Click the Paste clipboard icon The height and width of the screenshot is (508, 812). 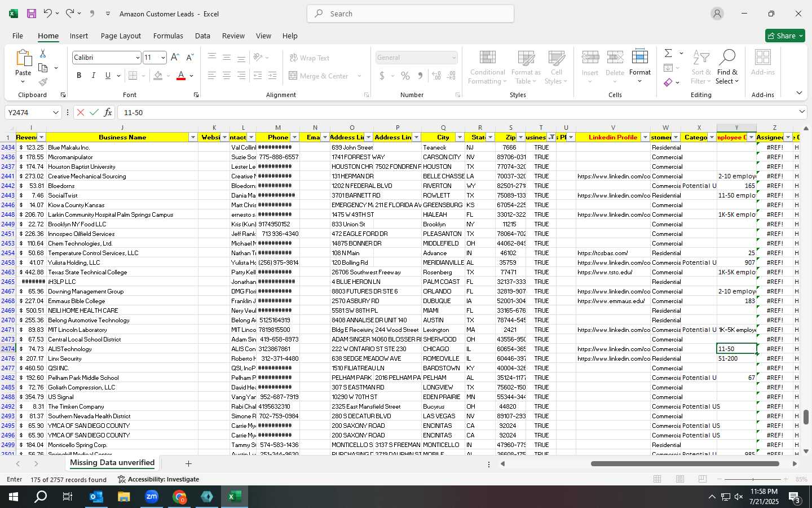(23, 58)
